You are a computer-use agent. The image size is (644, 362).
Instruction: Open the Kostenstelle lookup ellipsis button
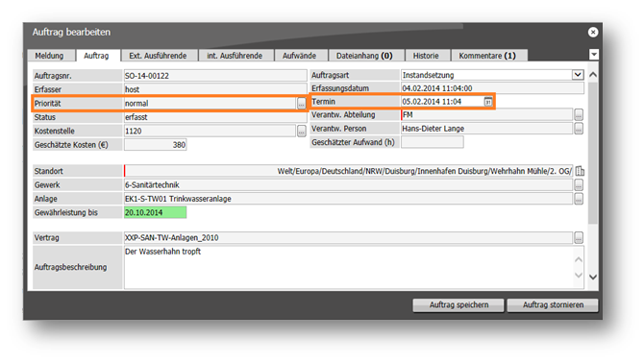pos(302,131)
